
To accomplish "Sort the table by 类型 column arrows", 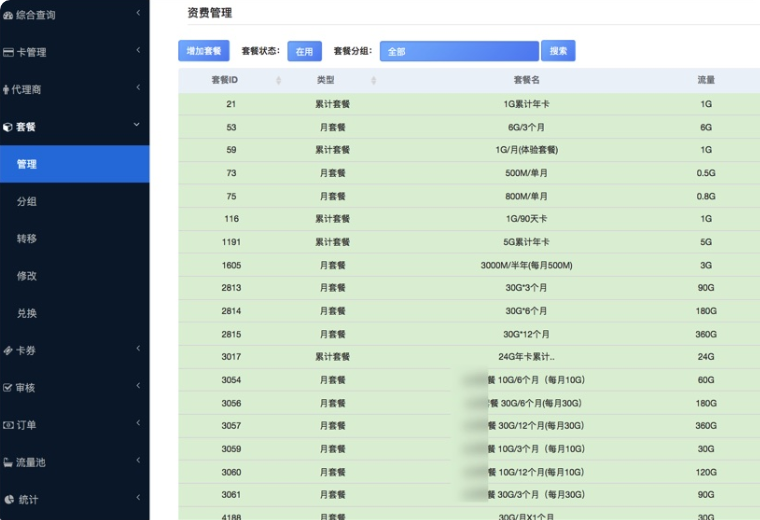I will 373,80.
